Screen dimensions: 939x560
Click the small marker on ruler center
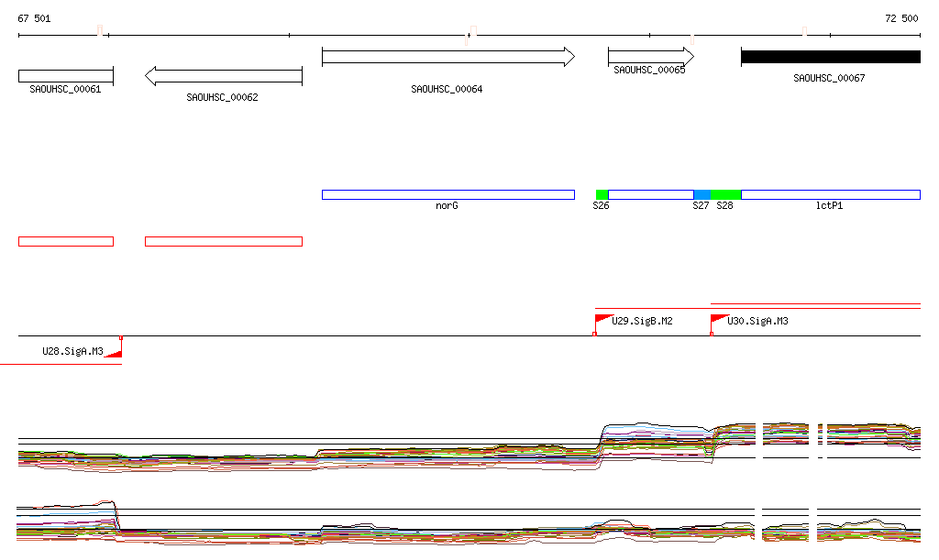coord(470,36)
